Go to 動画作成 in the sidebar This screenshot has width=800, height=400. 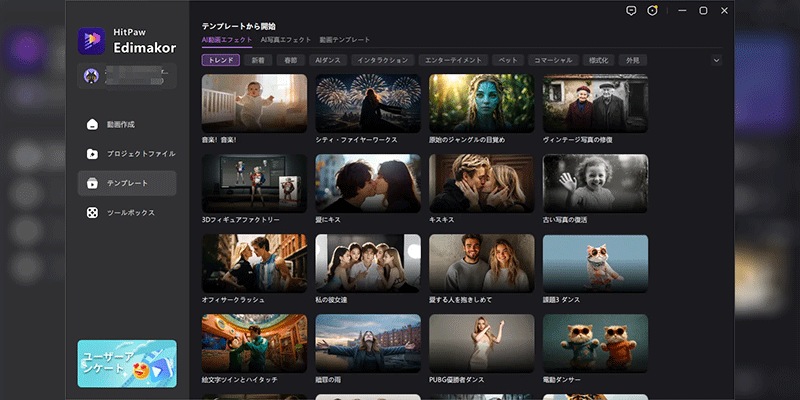pos(127,124)
